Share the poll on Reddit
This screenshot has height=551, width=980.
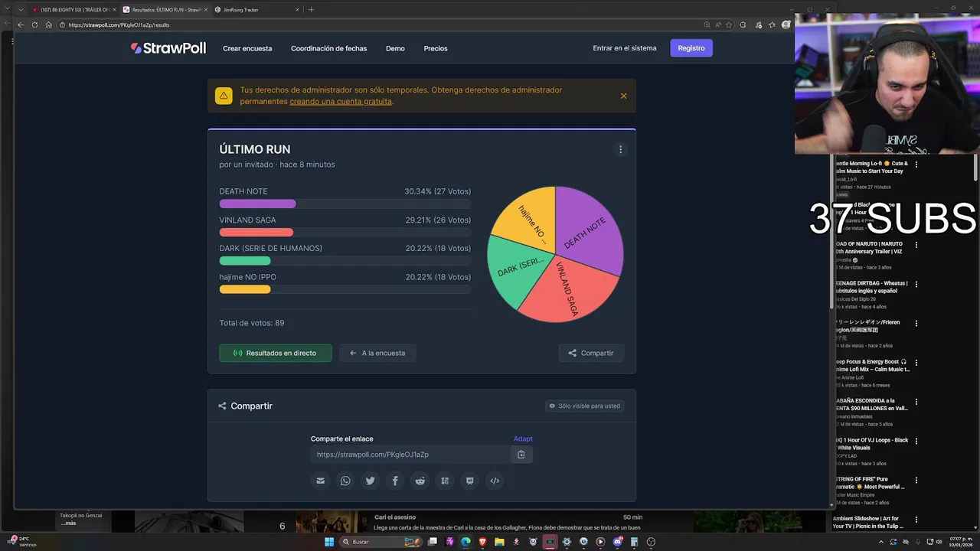420,481
